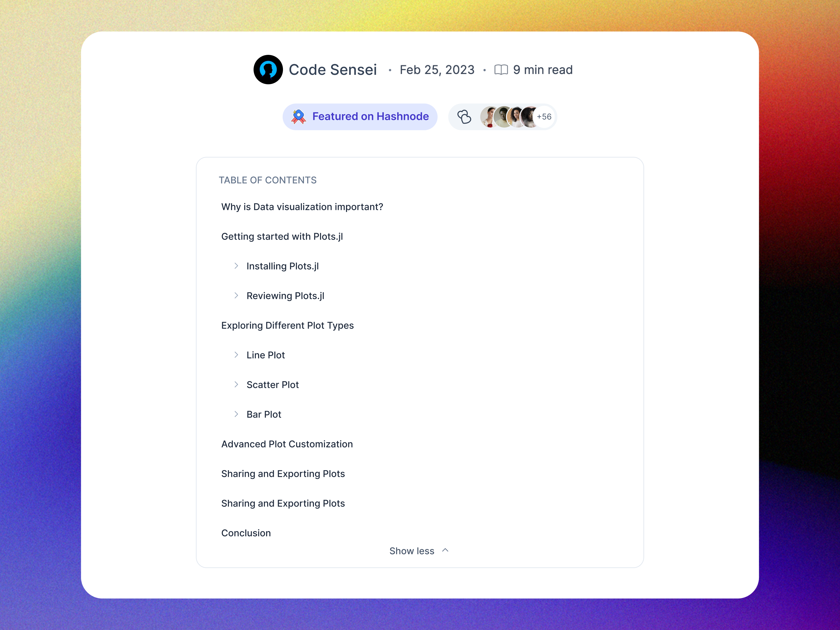
Task: Click the chevron next to Installing Plots.jl
Action: 237,266
